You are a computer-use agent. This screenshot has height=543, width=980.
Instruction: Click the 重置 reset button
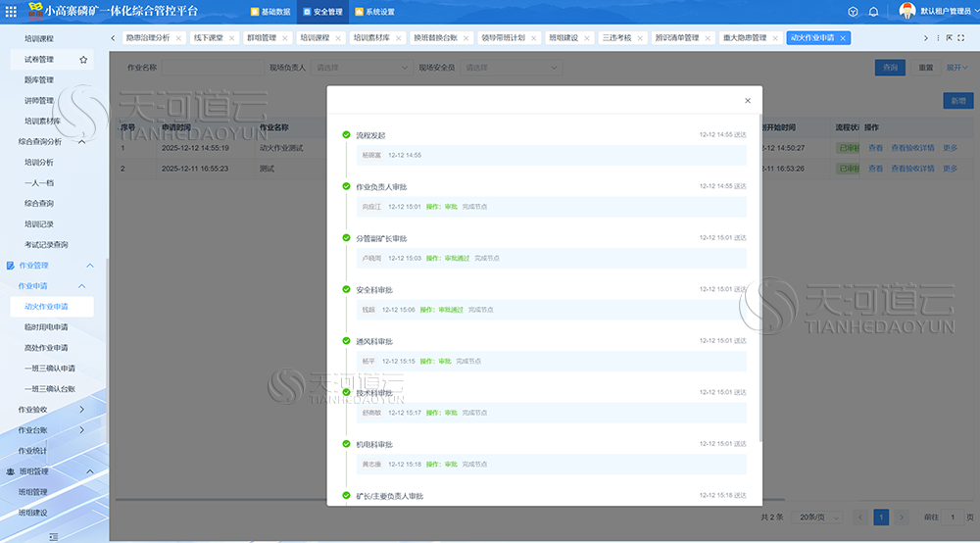(926, 68)
